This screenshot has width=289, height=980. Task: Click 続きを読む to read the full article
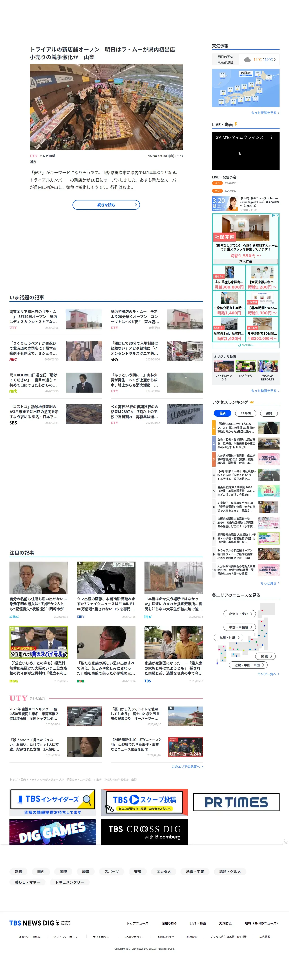click(106, 205)
